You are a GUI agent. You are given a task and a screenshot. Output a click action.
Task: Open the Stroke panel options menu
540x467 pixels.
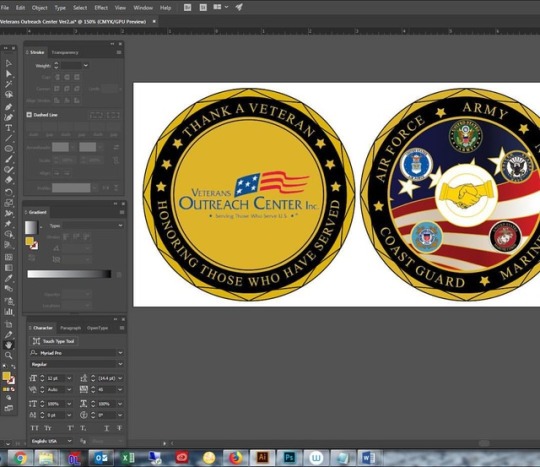pos(119,52)
